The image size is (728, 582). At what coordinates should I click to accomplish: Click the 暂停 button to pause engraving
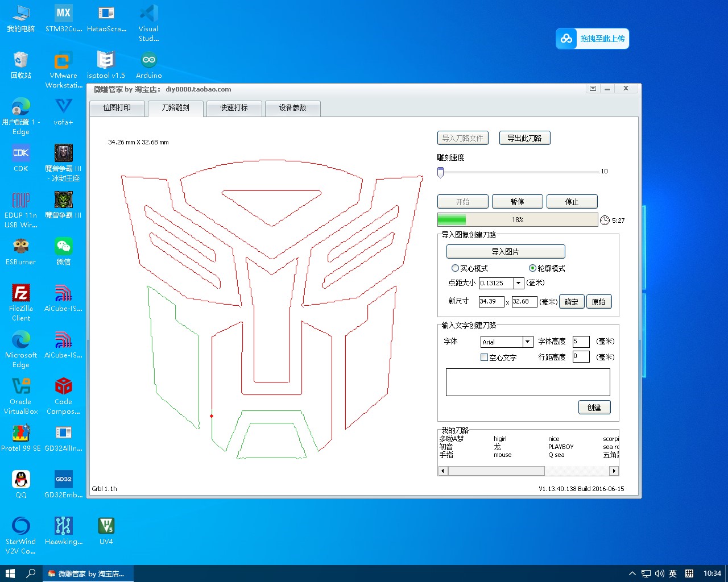[x=517, y=202]
